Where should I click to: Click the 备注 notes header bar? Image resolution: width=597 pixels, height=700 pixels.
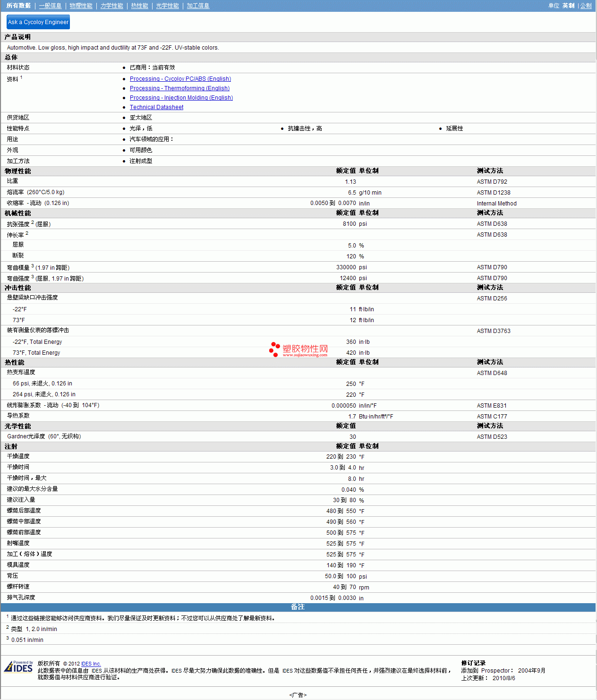click(x=298, y=607)
